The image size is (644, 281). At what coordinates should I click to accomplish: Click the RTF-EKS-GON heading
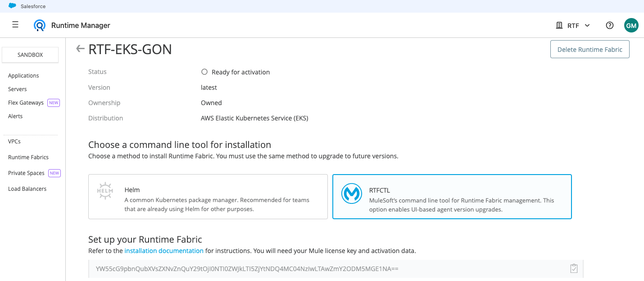tap(130, 49)
